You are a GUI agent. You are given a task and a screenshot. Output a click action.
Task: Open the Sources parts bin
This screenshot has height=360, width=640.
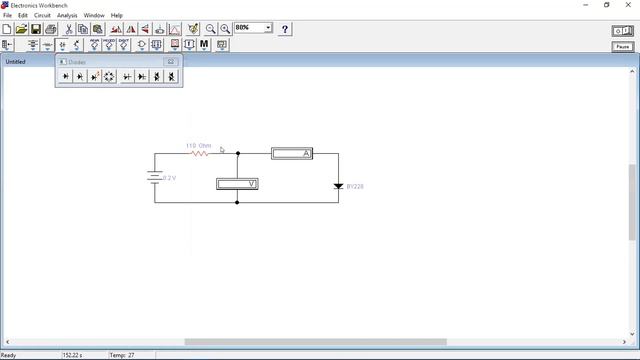(x=33, y=45)
